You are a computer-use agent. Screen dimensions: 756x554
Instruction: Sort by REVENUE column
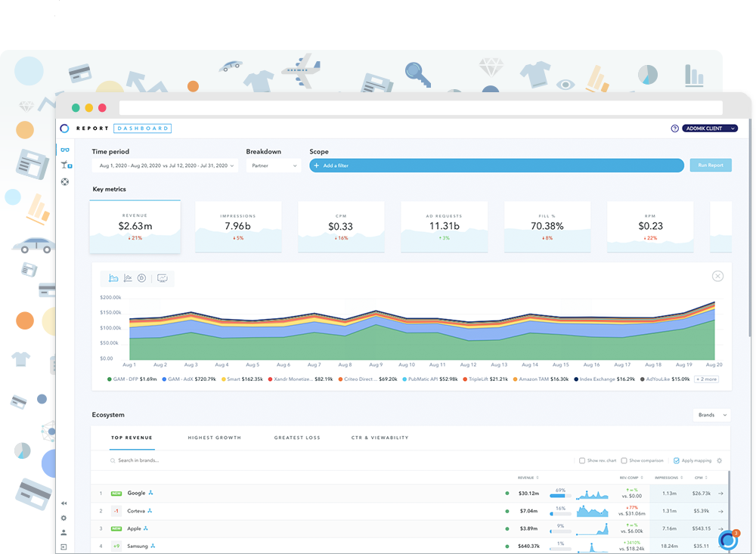pyautogui.click(x=528, y=478)
